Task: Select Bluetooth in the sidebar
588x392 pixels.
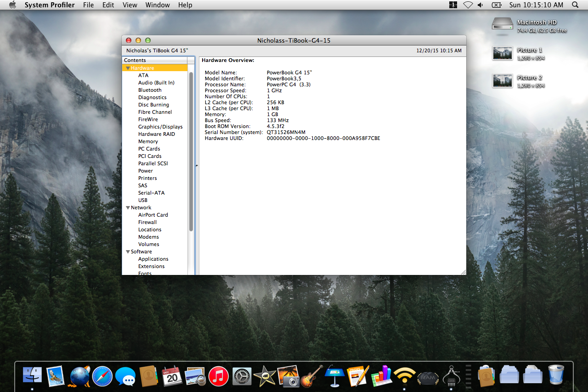Action: click(x=150, y=90)
